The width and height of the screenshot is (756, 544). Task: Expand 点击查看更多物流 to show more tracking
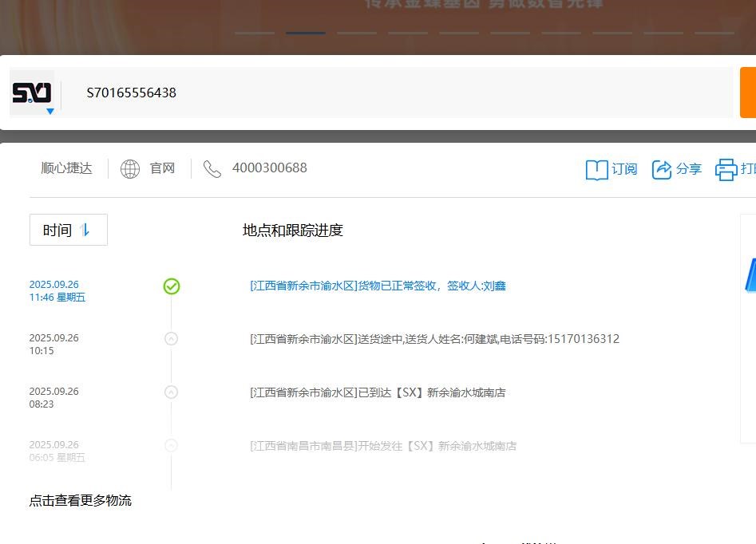pyautogui.click(x=81, y=501)
